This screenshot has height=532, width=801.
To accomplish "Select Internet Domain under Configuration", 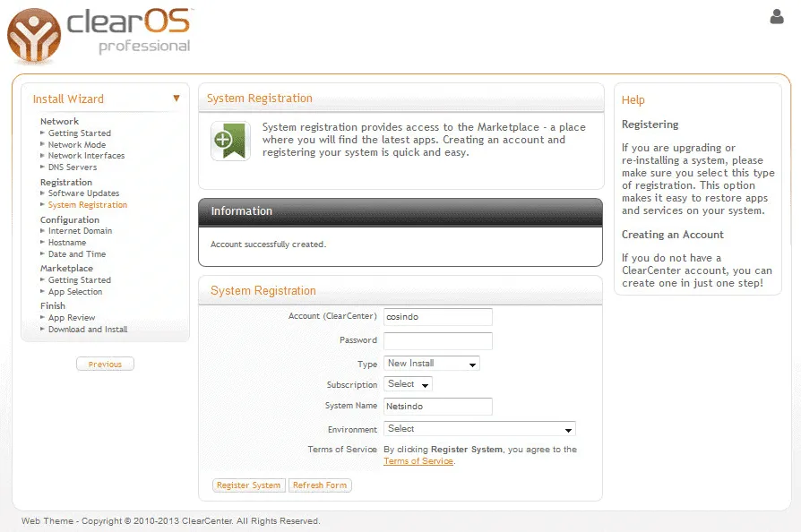I will tap(80, 231).
